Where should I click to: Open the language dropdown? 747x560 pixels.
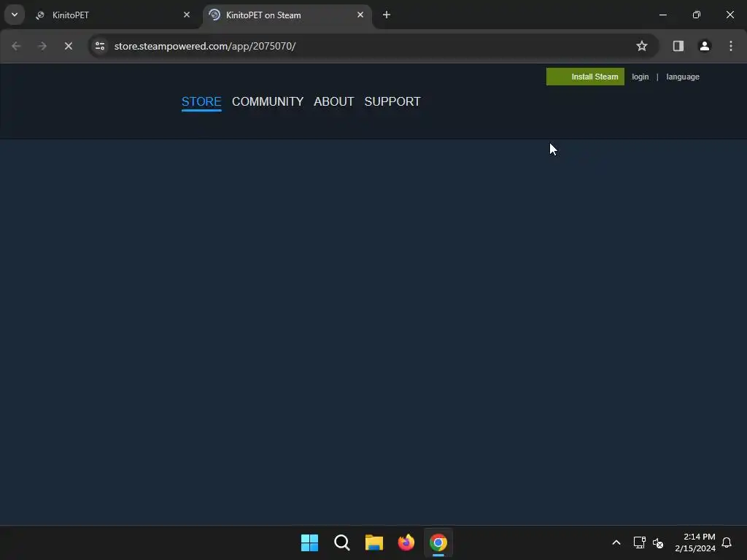click(x=683, y=77)
